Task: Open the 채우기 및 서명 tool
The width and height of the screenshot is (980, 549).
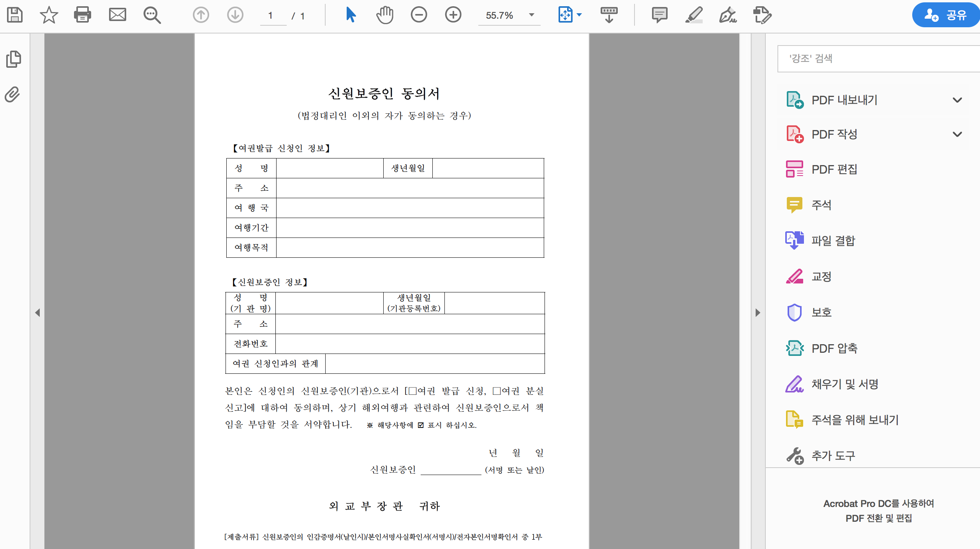Action: (844, 384)
